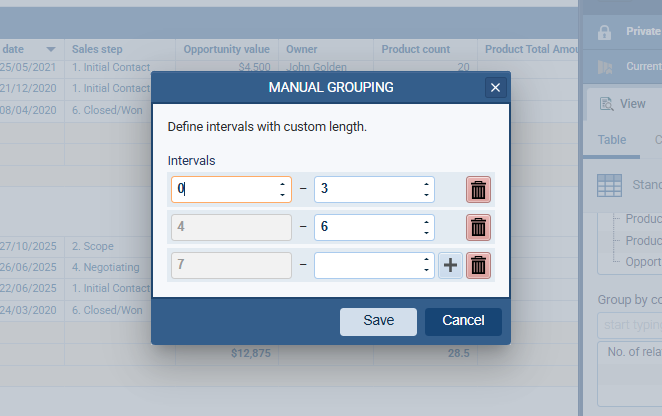Add a new interval with the plus icon

coord(450,266)
